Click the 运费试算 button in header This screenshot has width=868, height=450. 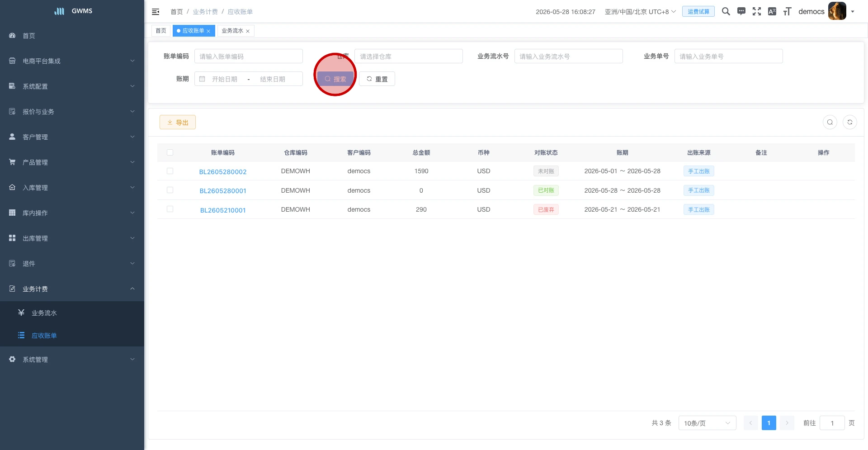point(698,12)
